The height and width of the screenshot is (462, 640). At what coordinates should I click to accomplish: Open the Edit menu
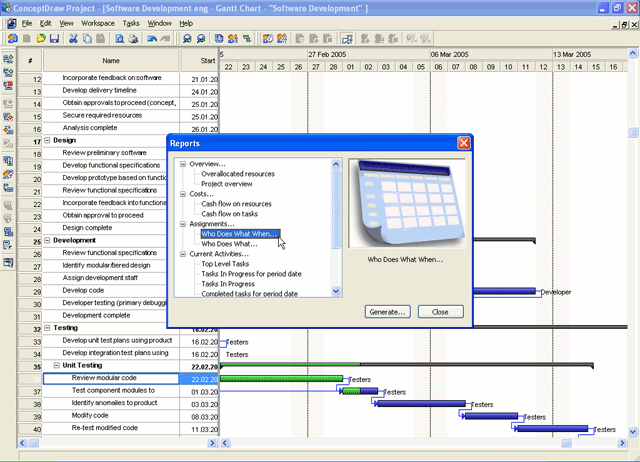click(45, 23)
